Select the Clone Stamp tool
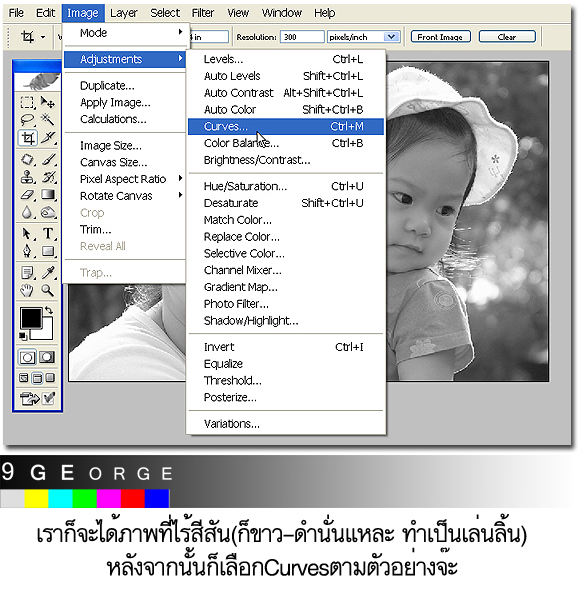This screenshot has width=583, height=600. (x=27, y=177)
